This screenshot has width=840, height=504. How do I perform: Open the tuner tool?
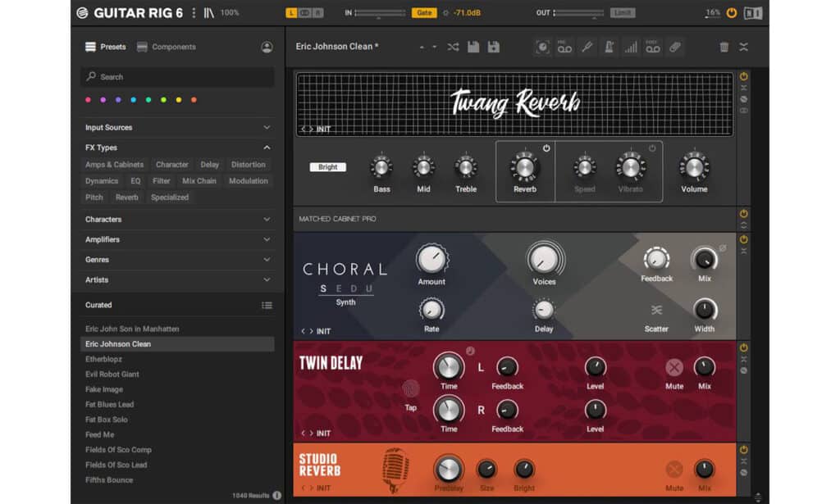click(x=587, y=47)
